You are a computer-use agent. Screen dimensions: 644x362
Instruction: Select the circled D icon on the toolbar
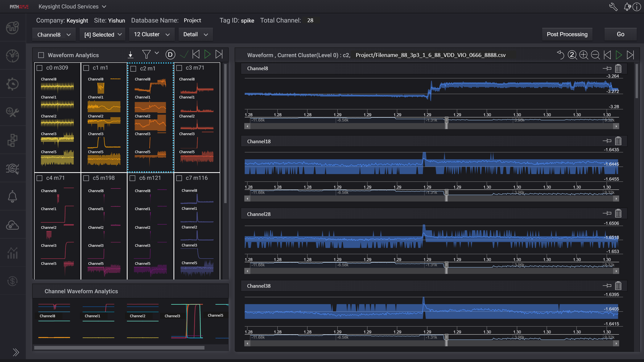click(170, 54)
